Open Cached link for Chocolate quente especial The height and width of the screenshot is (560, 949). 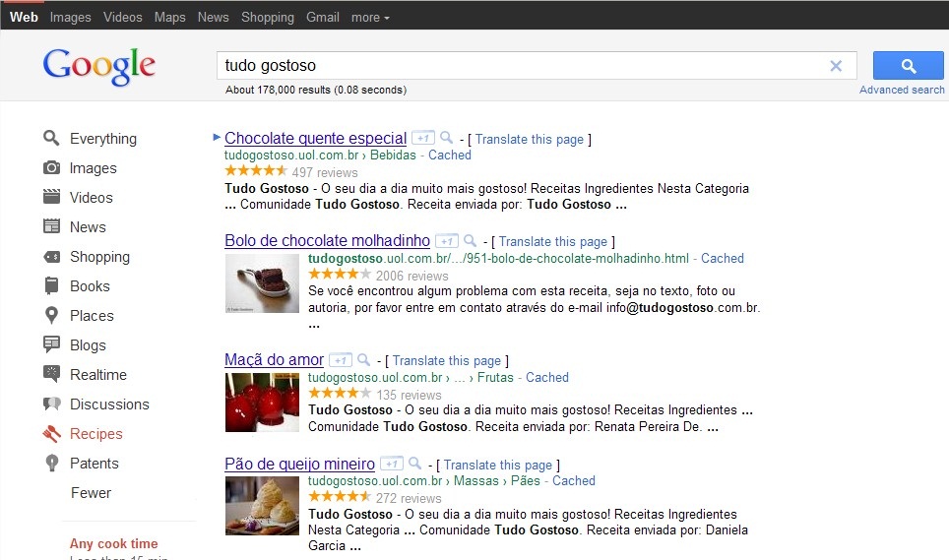click(x=450, y=155)
